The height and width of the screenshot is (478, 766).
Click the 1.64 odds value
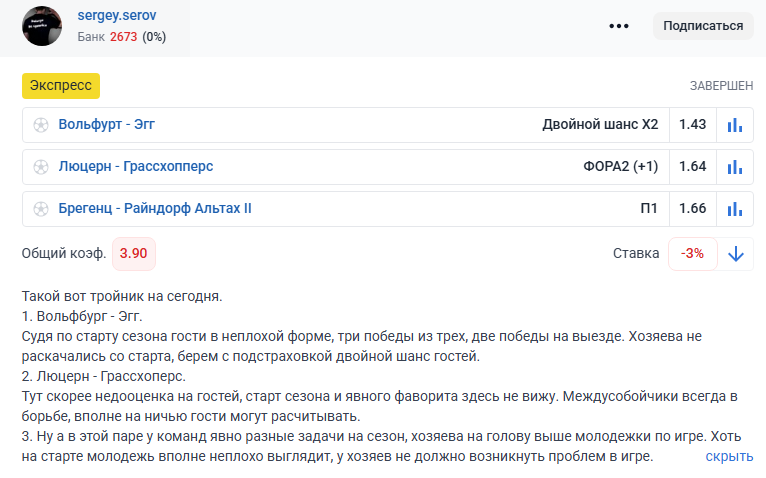(692, 167)
